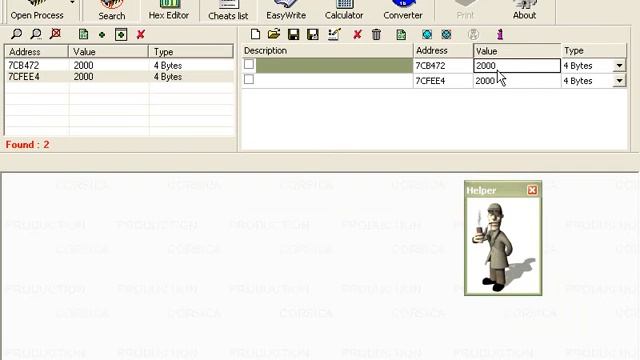Viewport: 640px width, 360px height.
Task: Click the Print toolbar button
Action: (465, 11)
